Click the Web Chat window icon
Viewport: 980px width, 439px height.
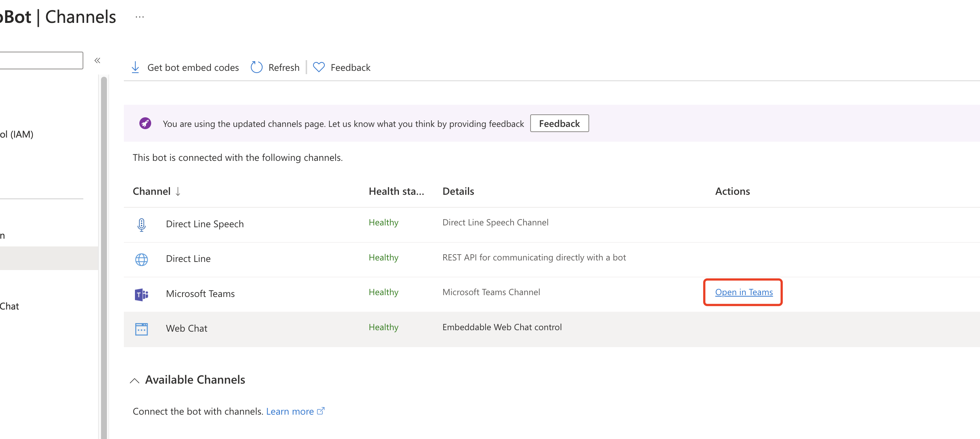[142, 329]
